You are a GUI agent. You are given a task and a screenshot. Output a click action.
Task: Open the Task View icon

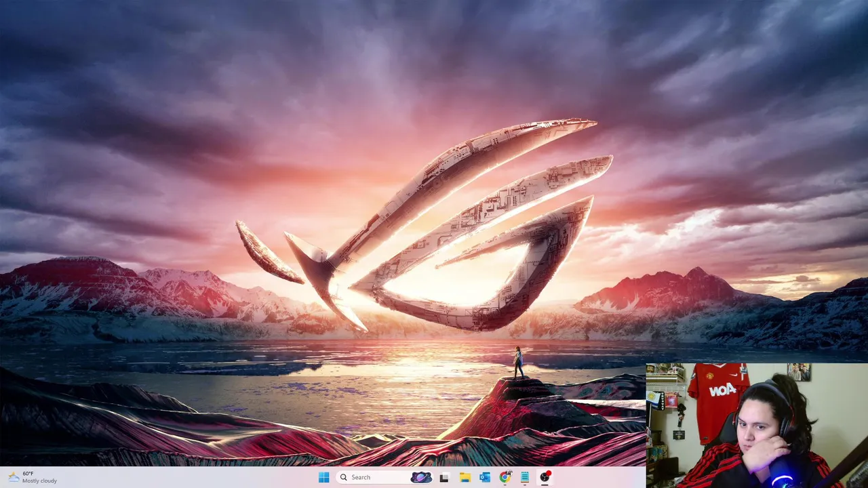coord(444,478)
